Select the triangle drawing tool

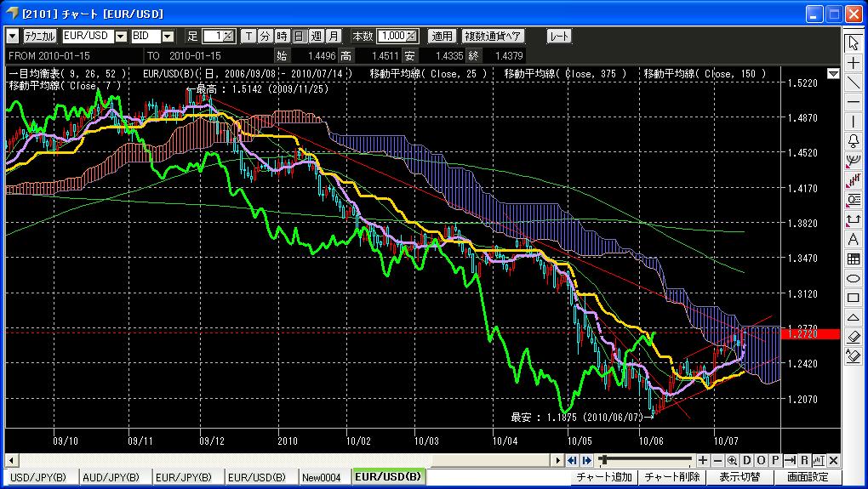(x=853, y=317)
